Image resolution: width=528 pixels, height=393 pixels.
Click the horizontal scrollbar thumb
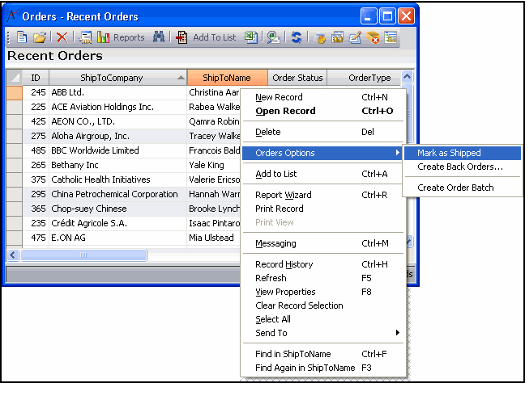click(x=84, y=255)
